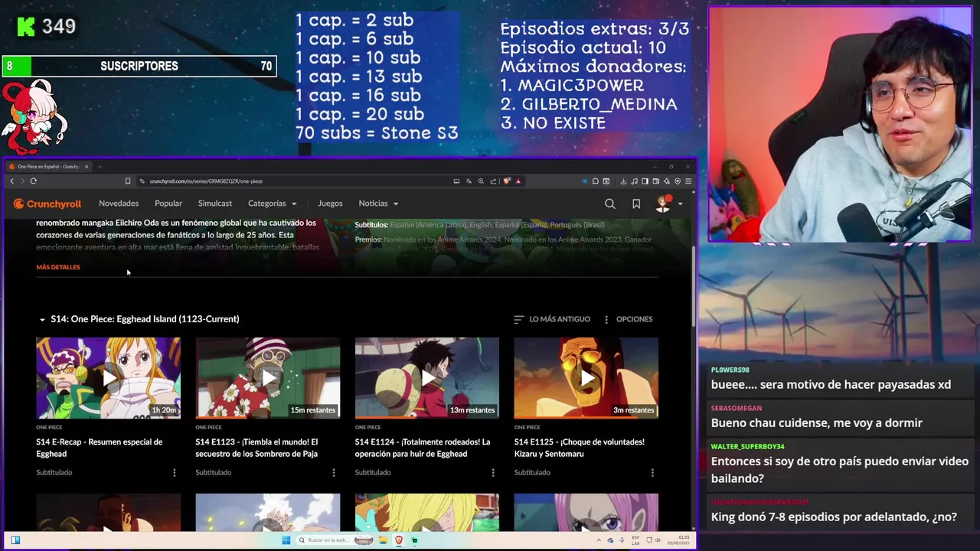Open the LO MÁS ANTIGUO sort option
Viewport: 980px width, 551px height.
click(x=552, y=319)
